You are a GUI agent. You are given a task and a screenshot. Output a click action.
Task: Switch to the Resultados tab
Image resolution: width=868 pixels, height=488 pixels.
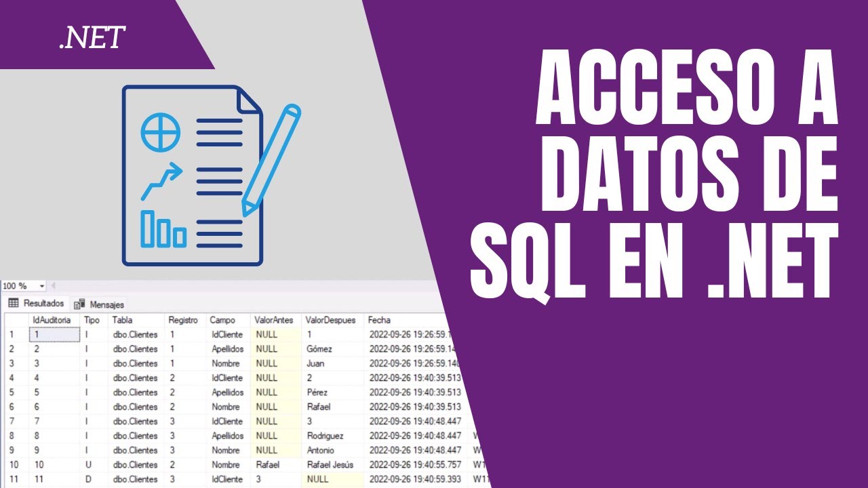37,304
